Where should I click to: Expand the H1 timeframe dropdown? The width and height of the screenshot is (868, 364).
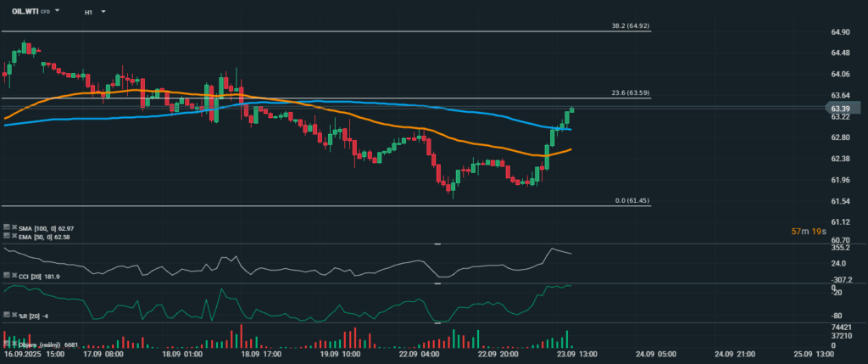[x=103, y=12]
